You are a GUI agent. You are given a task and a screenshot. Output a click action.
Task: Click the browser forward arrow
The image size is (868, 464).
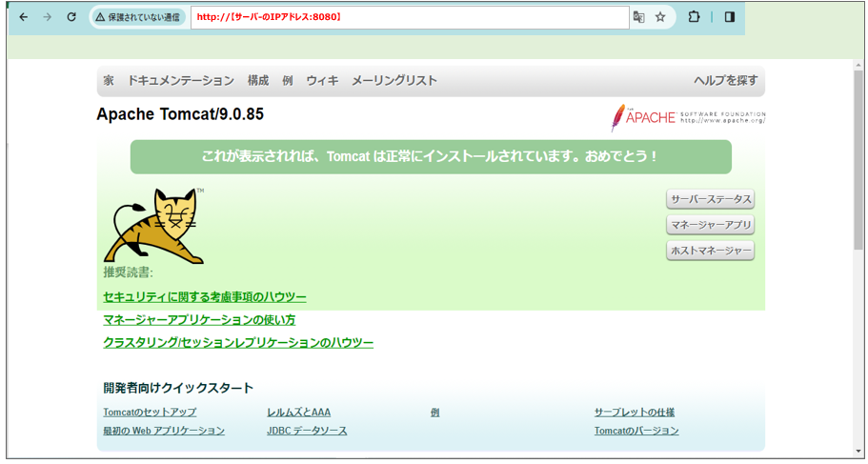(48, 17)
